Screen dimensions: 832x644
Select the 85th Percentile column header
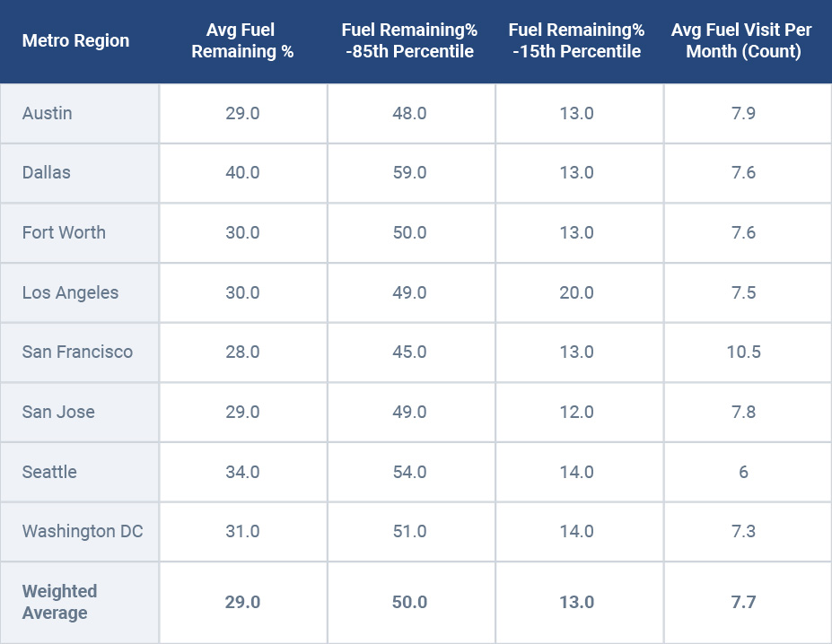[409, 41]
